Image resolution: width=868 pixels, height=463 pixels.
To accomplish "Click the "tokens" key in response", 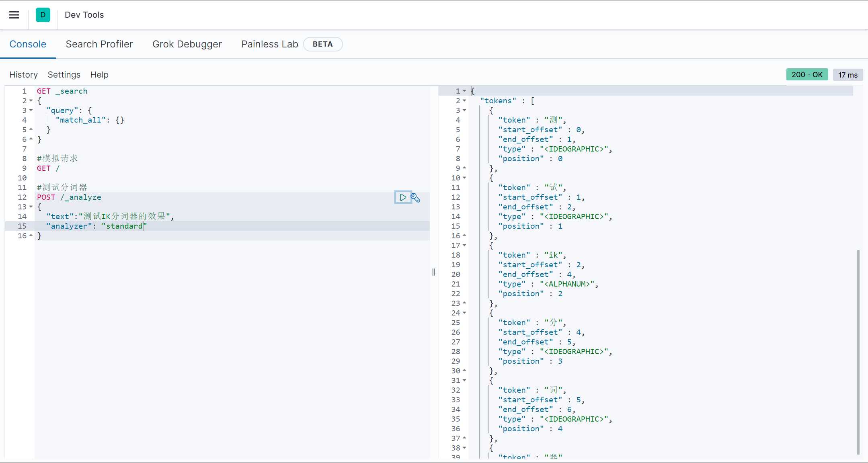I will coord(498,101).
